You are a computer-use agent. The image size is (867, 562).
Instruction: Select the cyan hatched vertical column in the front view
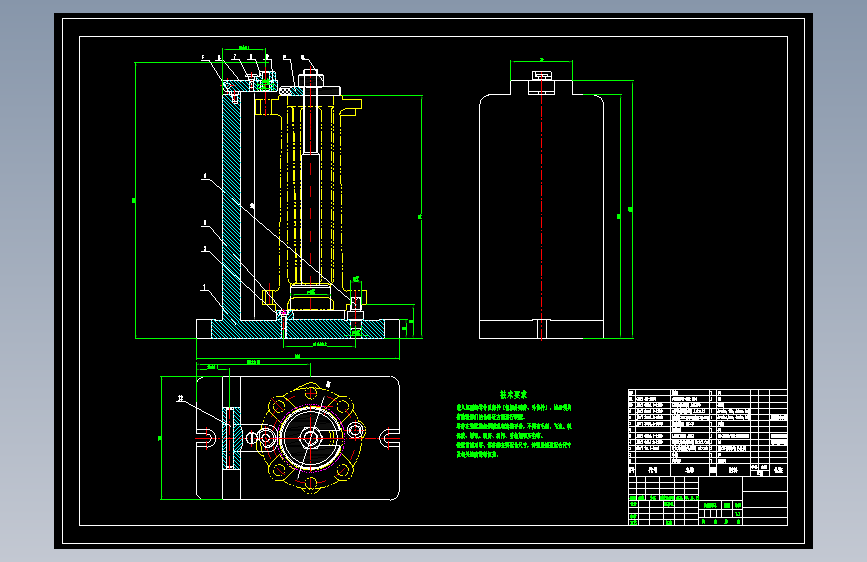point(231,207)
